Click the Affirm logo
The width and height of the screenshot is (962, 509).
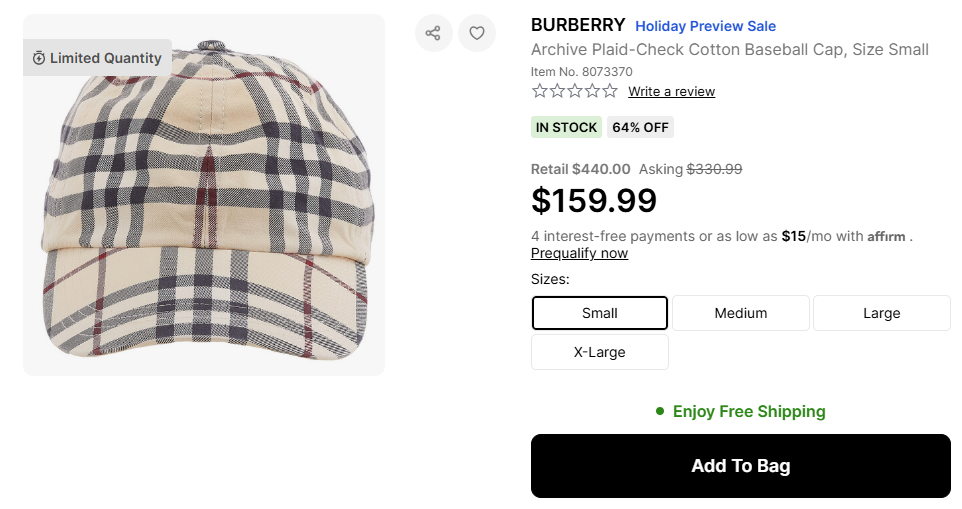point(886,237)
